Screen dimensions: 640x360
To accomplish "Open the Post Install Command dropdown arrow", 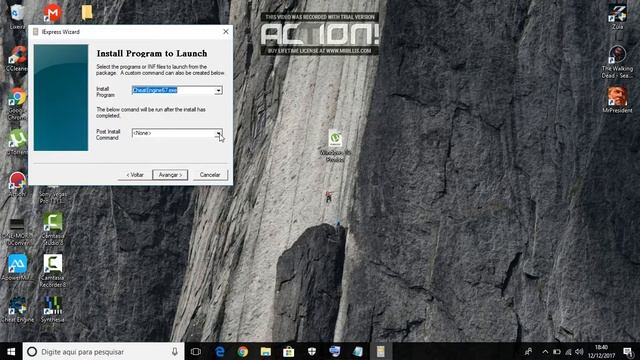I will click(218, 133).
